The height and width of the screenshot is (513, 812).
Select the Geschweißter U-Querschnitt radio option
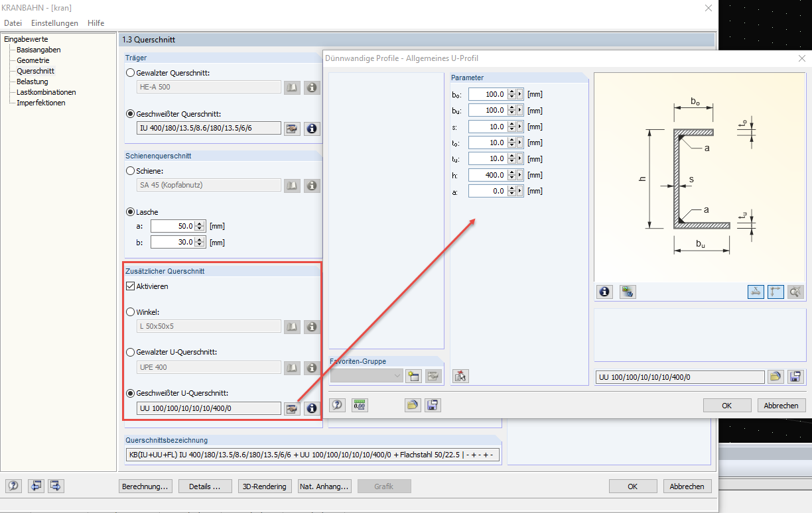click(x=131, y=392)
